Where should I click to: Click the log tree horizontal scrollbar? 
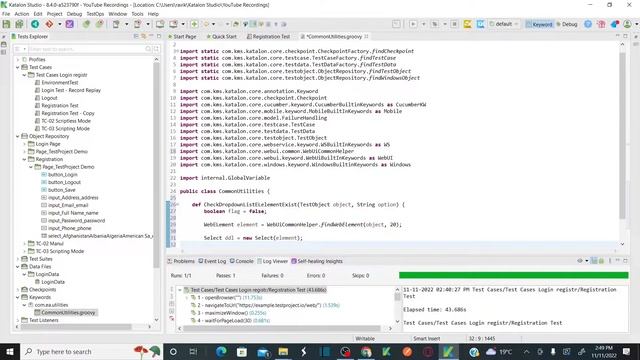(x=282, y=328)
